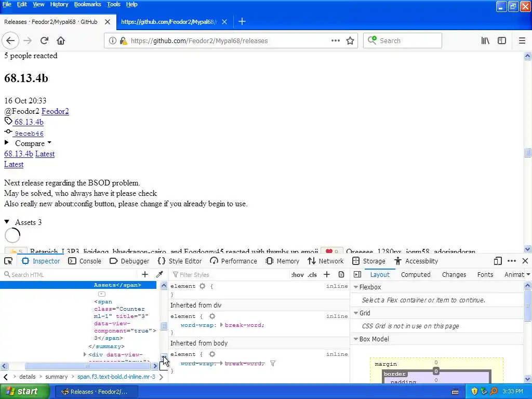Open the 68.13.4b tag link
532x399 pixels.
click(x=29, y=122)
